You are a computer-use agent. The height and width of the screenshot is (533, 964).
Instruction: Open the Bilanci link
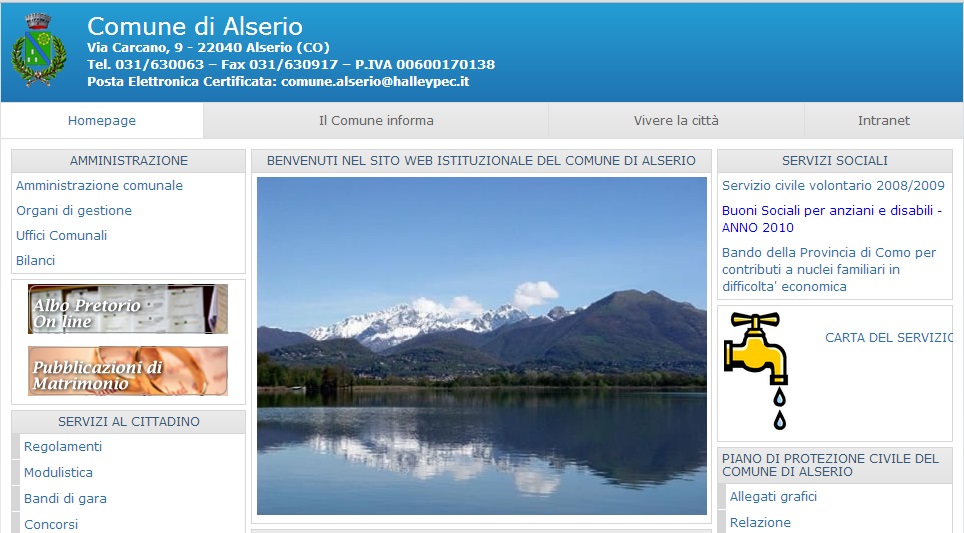pos(36,261)
